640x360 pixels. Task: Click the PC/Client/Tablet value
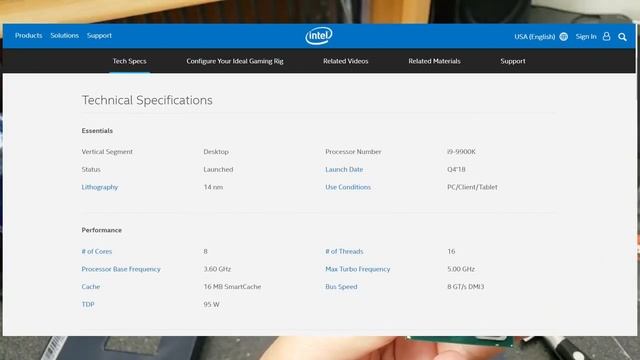coord(472,187)
